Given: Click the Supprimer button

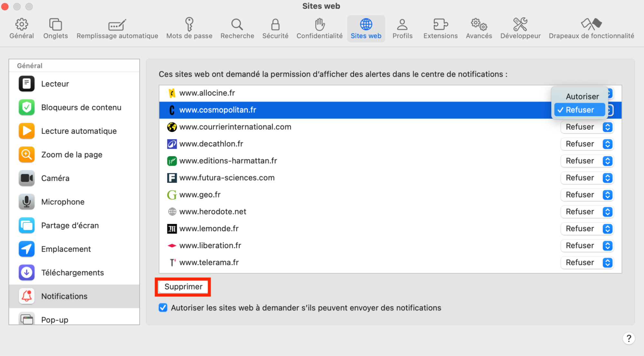Looking at the screenshot, I should pos(183,287).
